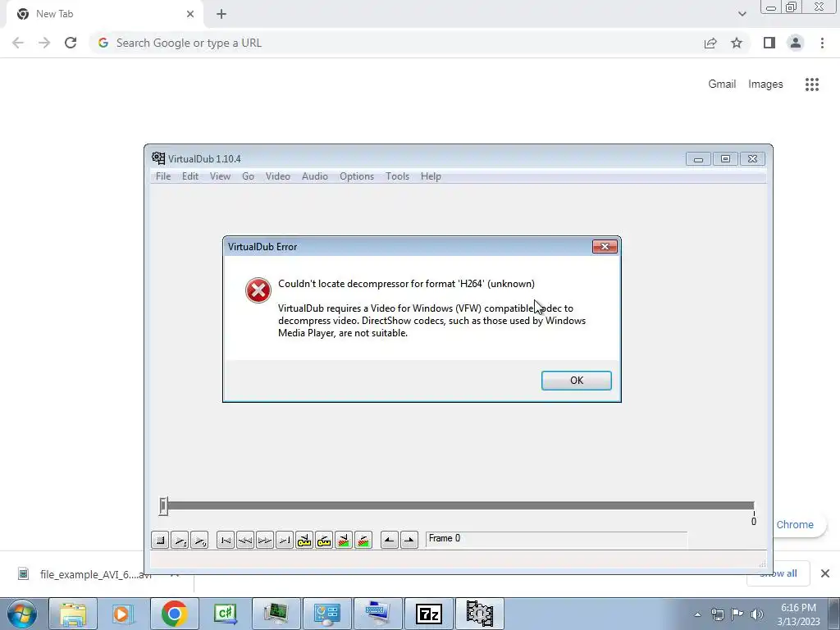This screenshot has width=840, height=630.
Task: Click the Stop button in VirtualDub toolbar
Action: (160, 540)
